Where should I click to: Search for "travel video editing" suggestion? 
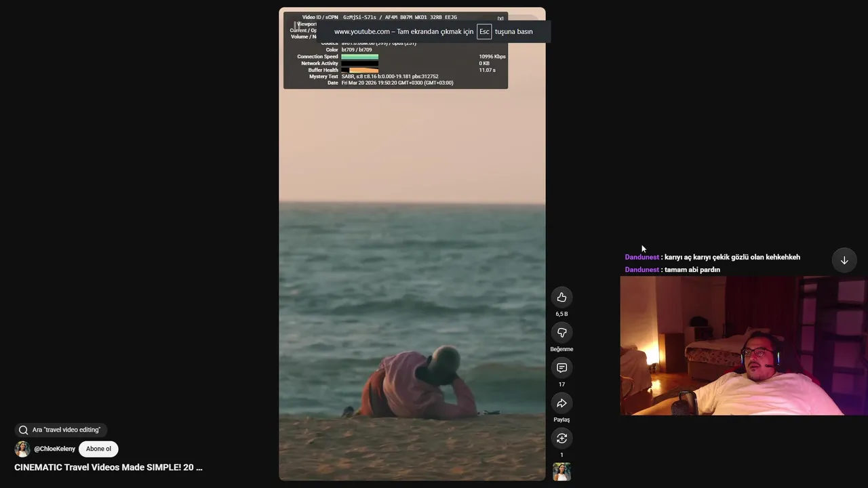tap(61, 430)
